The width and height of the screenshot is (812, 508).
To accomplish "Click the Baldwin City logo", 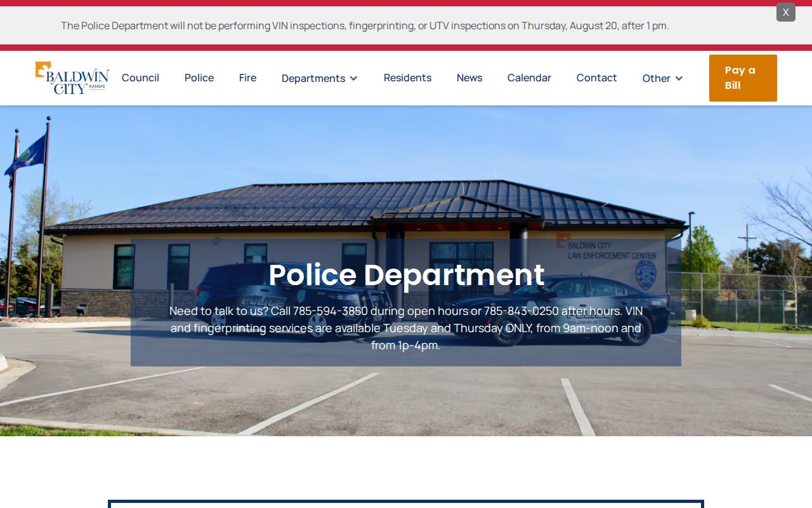I will 72,78.
